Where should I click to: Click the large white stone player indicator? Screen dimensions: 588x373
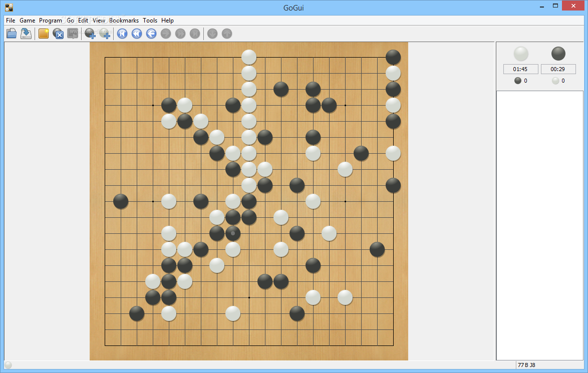coord(520,54)
